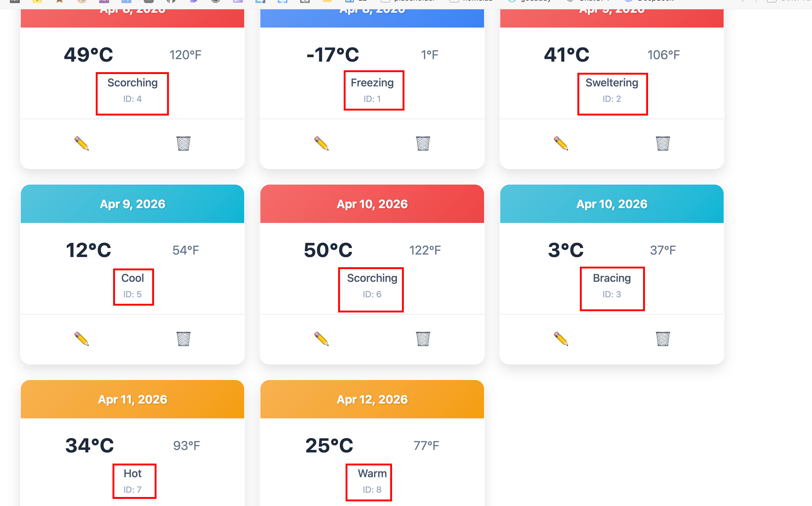The width and height of the screenshot is (812, 506).
Task: Click the pencil icon on the 50°C Scorching card
Action: pos(321,339)
